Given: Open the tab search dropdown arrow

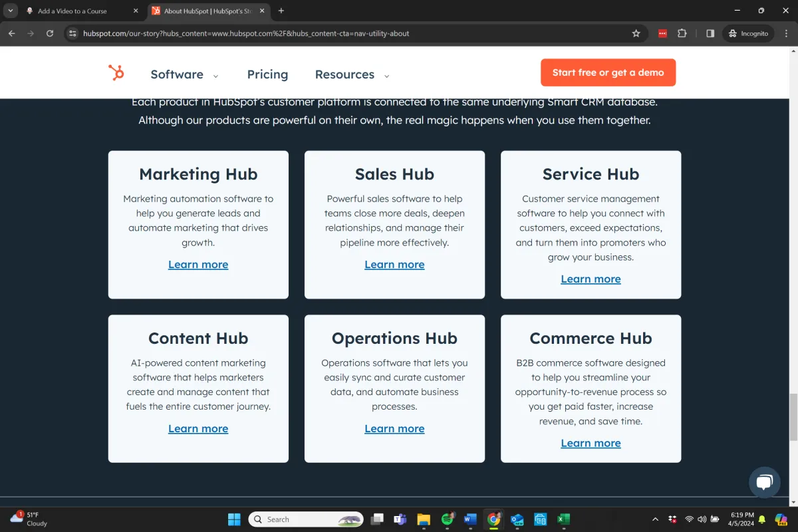Looking at the screenshot, I should (11, 11).
